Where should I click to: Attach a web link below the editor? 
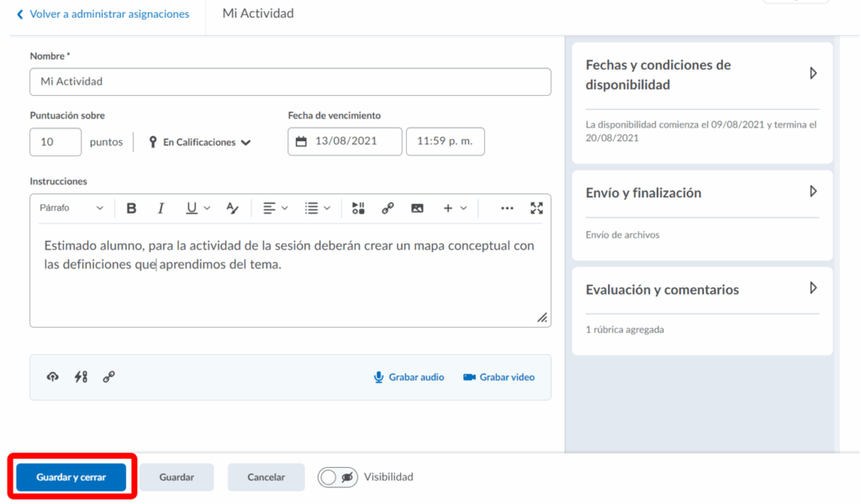(x=108, y=377)
